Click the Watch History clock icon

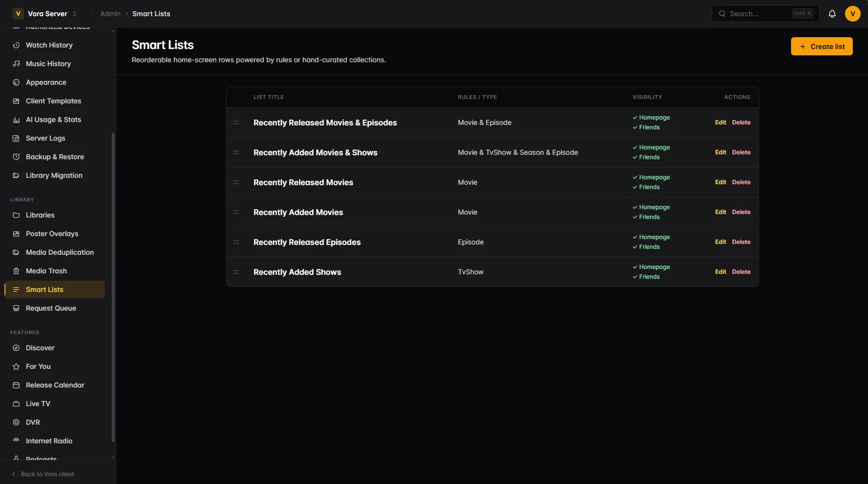click(x=16, y=45)
